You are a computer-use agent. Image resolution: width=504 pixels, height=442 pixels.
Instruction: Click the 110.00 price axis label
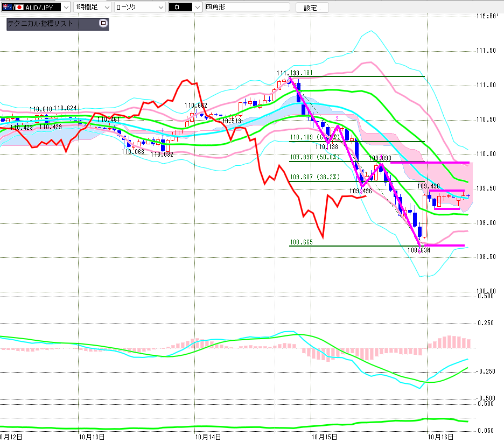(486, 154)
